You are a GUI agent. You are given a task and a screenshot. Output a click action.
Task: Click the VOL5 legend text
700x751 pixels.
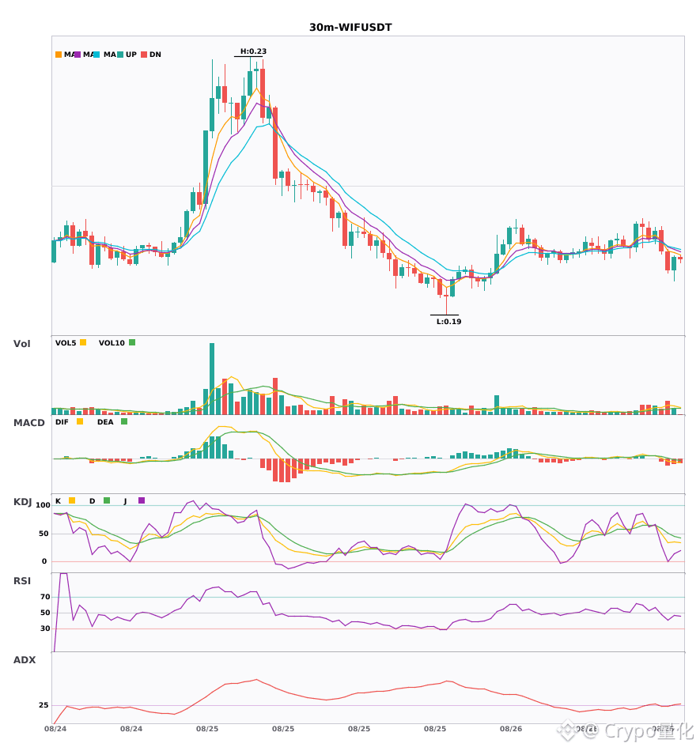66,343
